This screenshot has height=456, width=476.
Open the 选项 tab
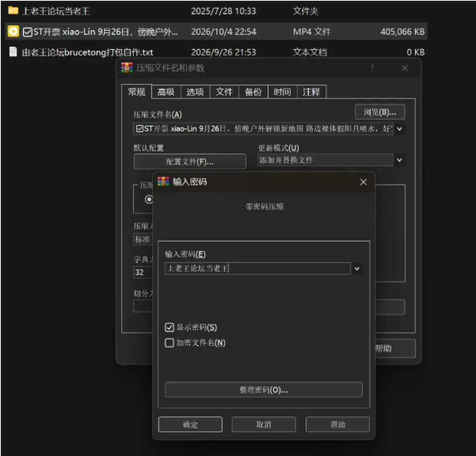(195, 92)
